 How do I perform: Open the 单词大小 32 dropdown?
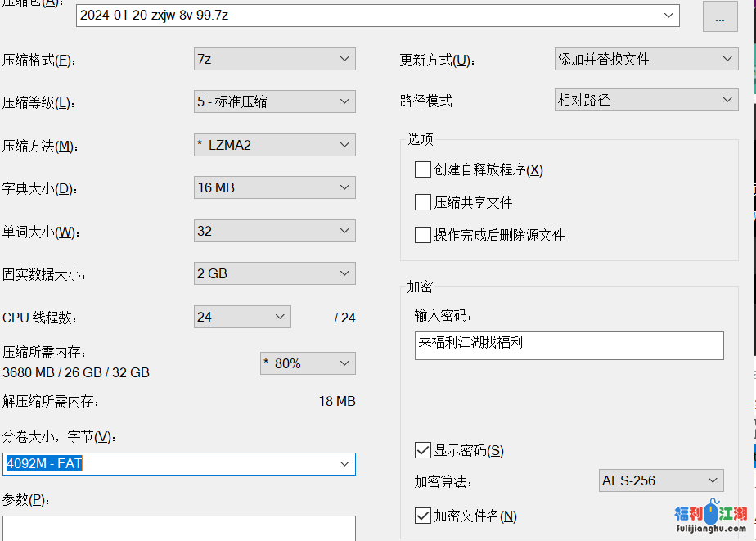click(274, 231)
